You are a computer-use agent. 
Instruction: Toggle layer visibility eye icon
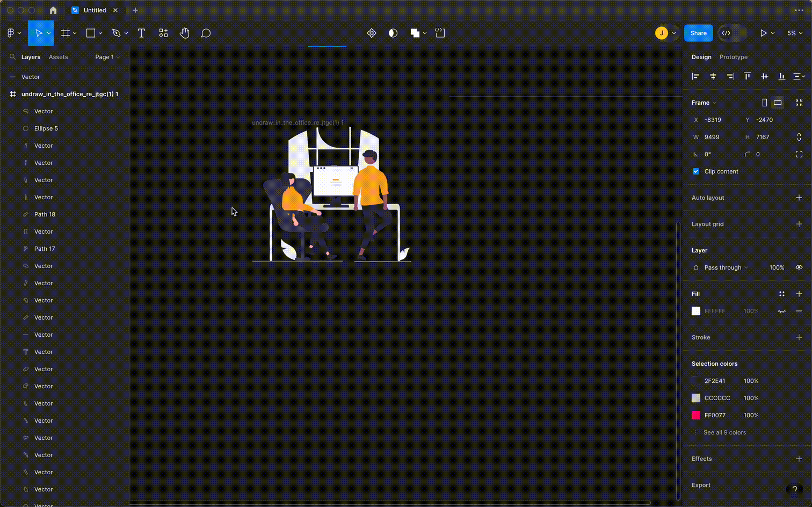[799, 267]
